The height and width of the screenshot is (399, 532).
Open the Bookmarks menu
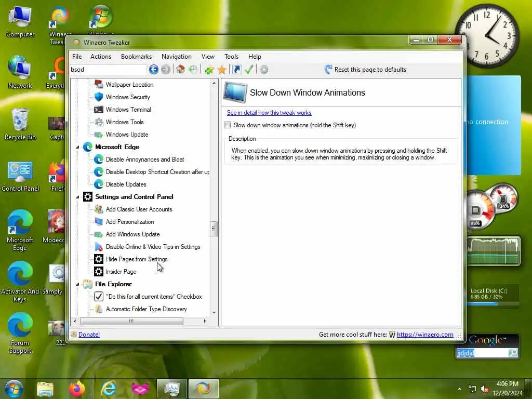137,57
